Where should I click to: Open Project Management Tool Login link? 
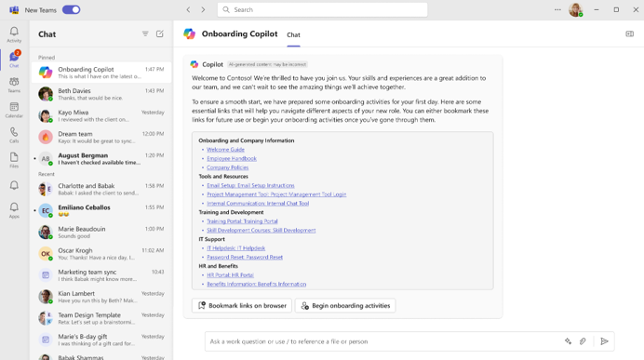pyautogui.click(x=276, y=194)
